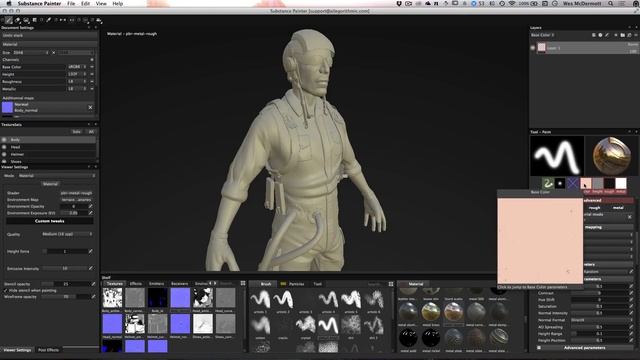Open the Shader pbr-metal-rough selector
Screen dimensions: 640x360
point(76,193)
